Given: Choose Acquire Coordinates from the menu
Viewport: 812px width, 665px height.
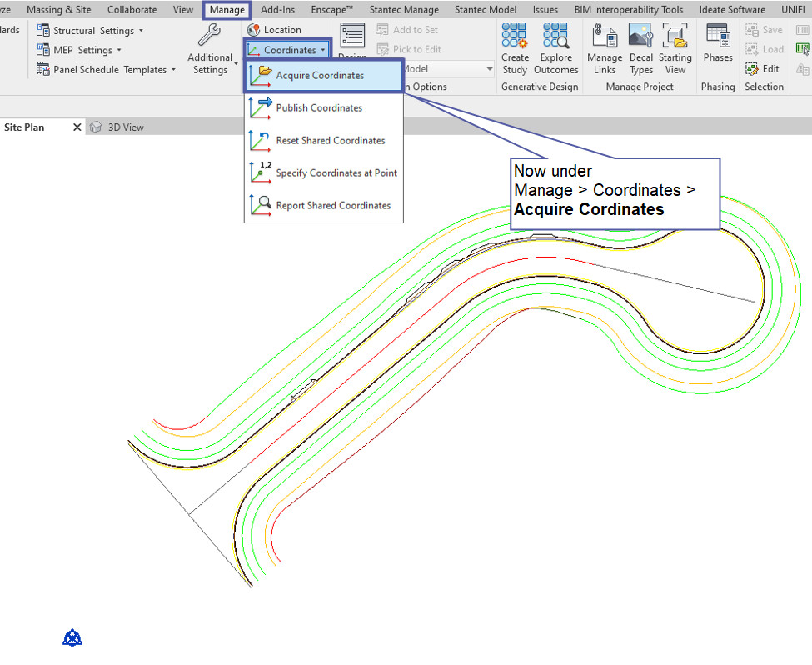Looking at the screenshot, I should tap(320, 75).
